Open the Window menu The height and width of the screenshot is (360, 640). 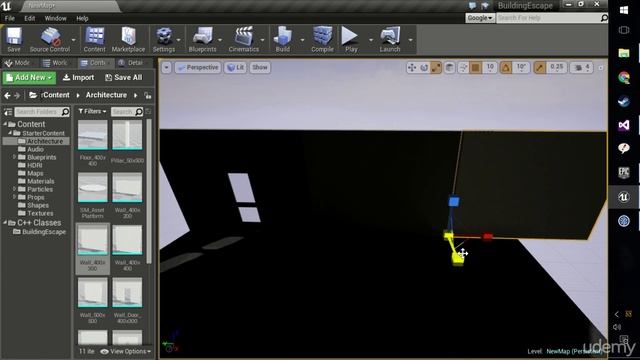click(x=55, y=18)
